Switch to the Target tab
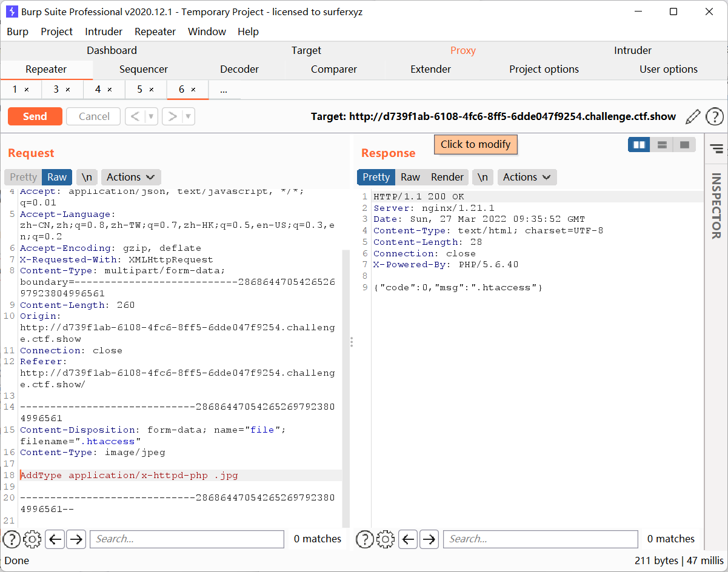 (306, 50)
